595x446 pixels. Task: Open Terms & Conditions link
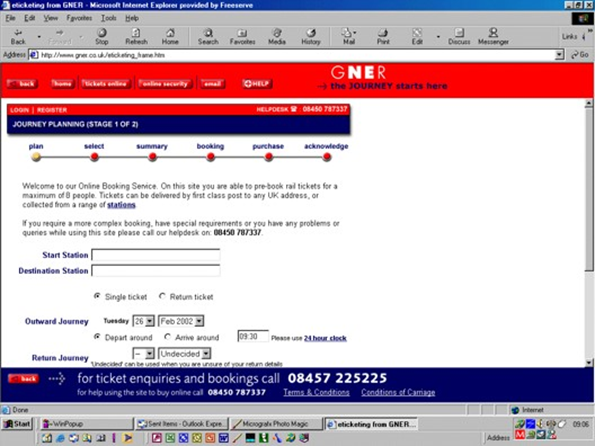(316, 392)
